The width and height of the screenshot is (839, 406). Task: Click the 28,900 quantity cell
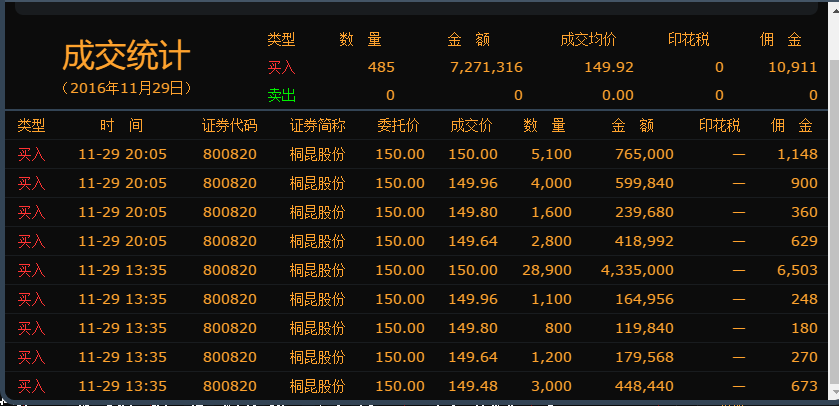(x=548, y=270)
